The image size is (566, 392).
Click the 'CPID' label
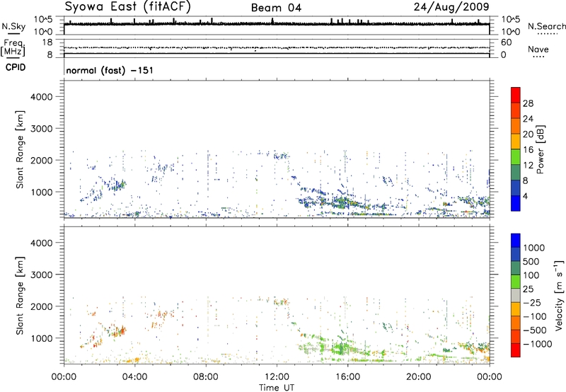click(x=16, y=67)
